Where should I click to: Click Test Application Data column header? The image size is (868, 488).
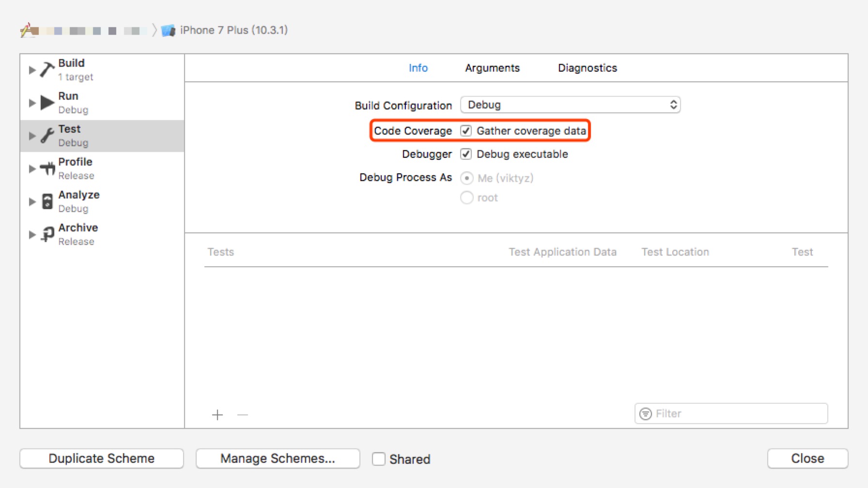[x=562, y=252]
